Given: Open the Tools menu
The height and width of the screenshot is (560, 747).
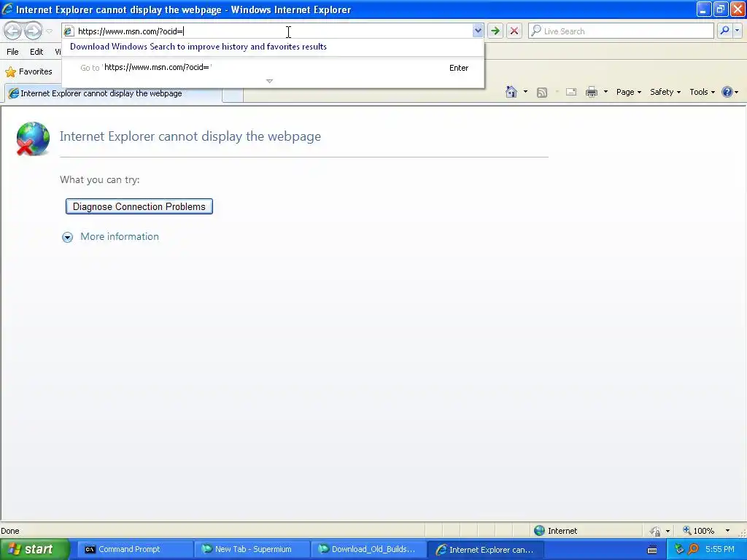Looking at the screenshot, I should tap(702, 92).
